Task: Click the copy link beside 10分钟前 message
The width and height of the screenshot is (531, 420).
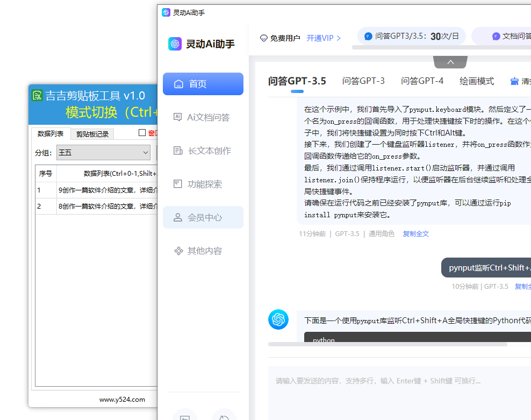Action: 522,287
